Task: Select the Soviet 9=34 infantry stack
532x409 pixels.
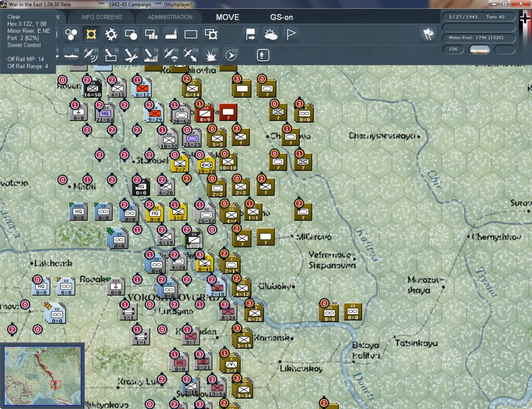Action: tap(244, 389)
